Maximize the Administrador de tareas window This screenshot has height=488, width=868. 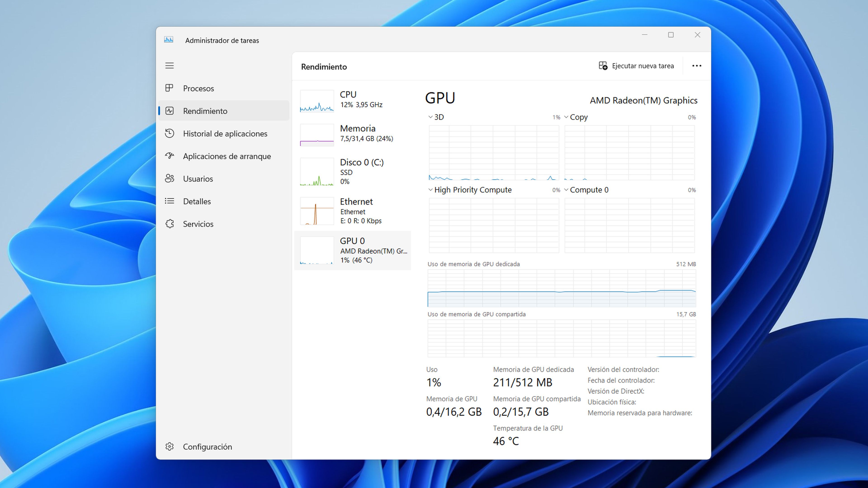(671, 35)
